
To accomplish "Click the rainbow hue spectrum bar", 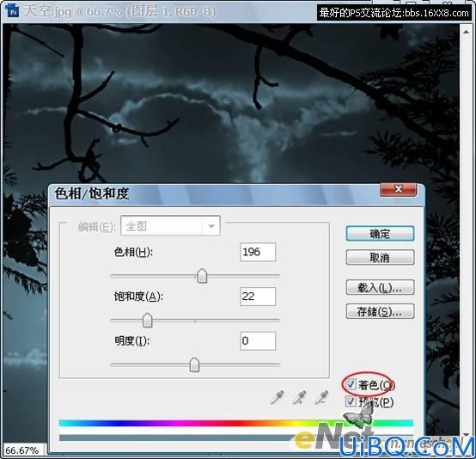I will click(236, 423).
